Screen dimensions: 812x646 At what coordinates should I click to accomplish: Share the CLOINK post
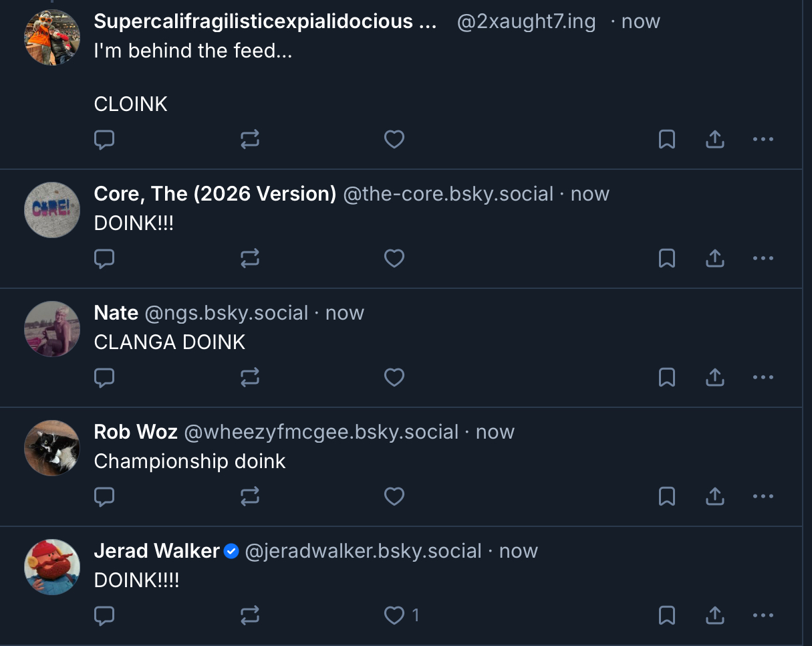tap(715, 139)
